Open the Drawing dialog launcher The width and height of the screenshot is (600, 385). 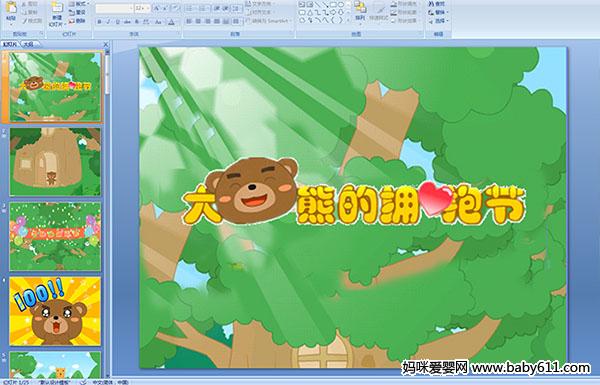[421, 34]
